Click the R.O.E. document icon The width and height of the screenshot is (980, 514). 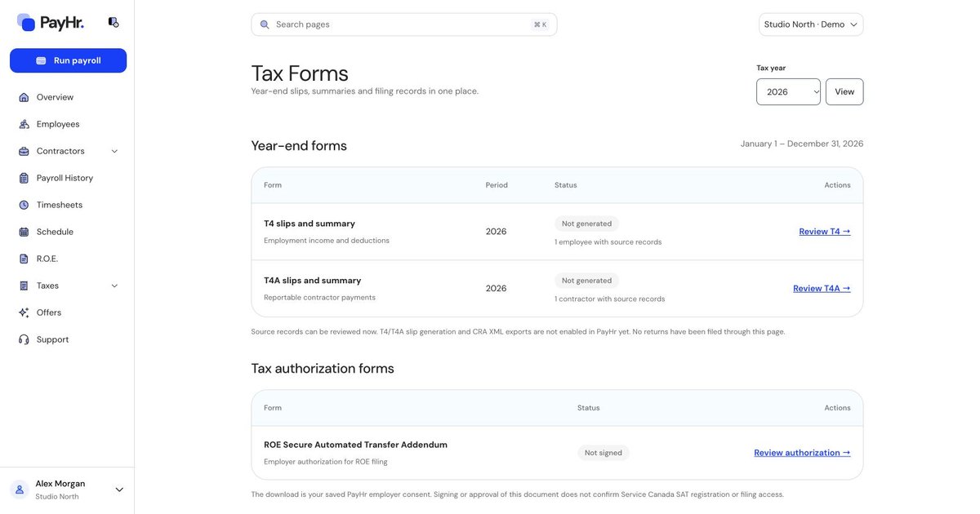click(x=24, y=259)
